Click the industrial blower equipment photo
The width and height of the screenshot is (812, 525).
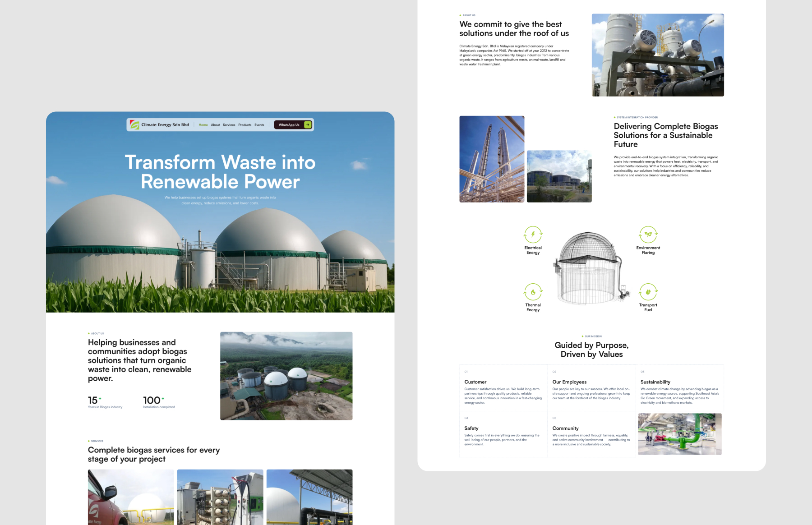click(x=657, y=55)
